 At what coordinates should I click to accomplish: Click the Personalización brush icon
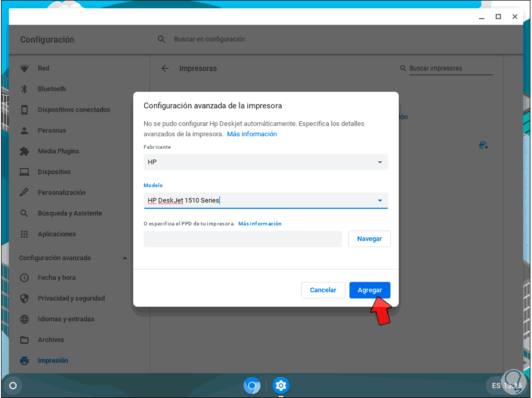(x=24, y=192)
